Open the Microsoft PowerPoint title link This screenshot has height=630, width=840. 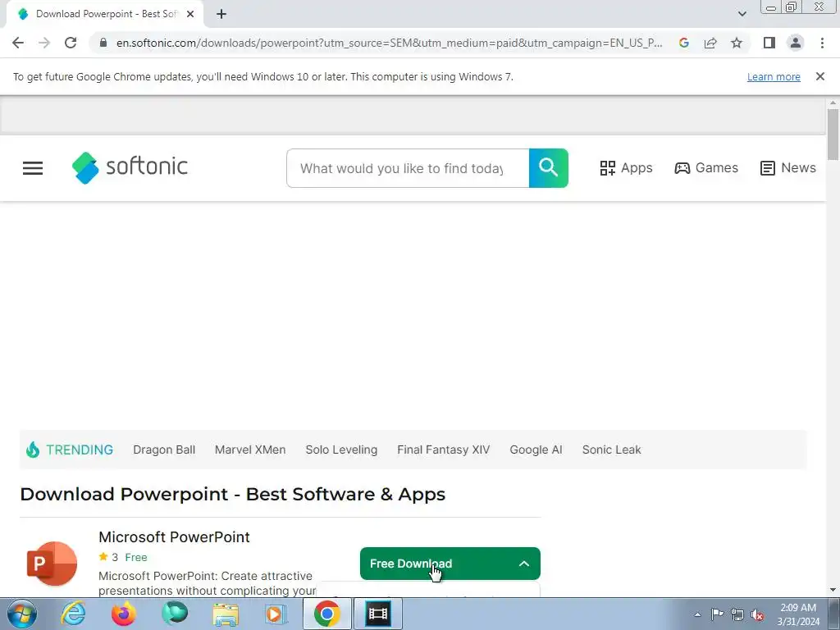pos(174,536)
